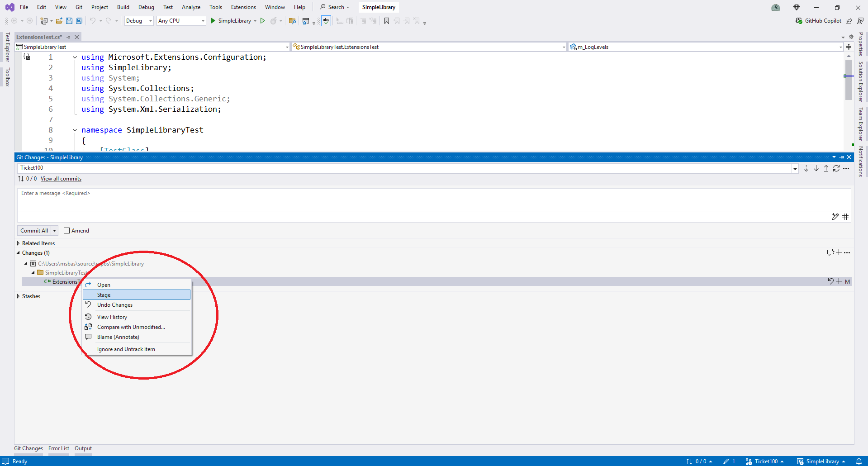Select Blame (Annotate) in context menu
This screenshot has width=868, height=466.
137,337
